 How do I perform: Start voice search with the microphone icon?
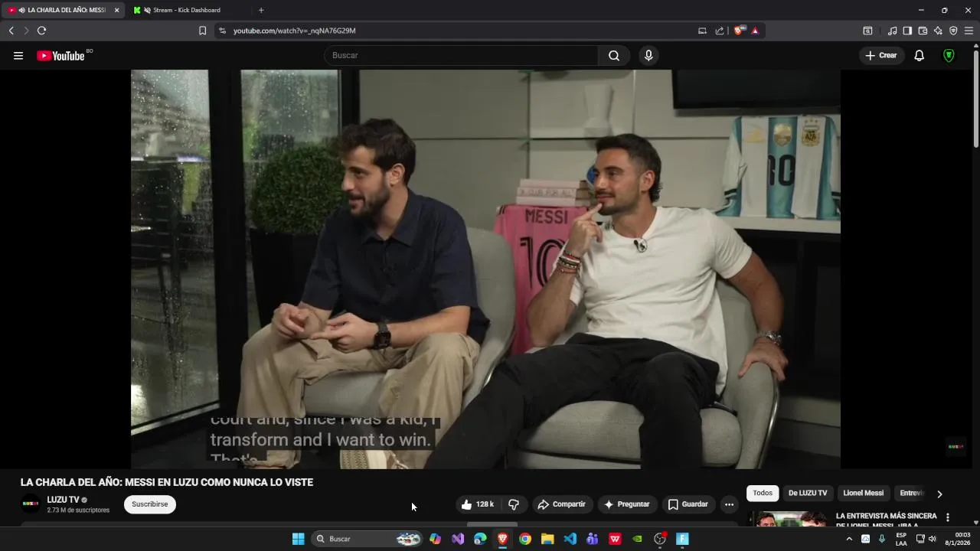point(648,56)
